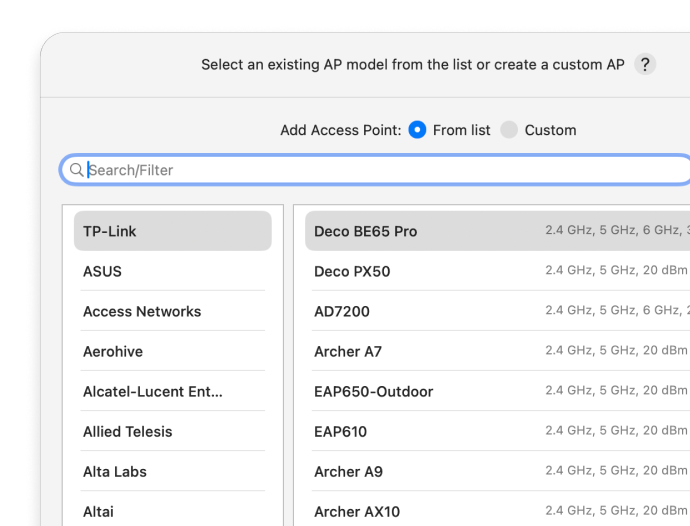Choose Deco BE65 Pro model

[x=497, y=231]
